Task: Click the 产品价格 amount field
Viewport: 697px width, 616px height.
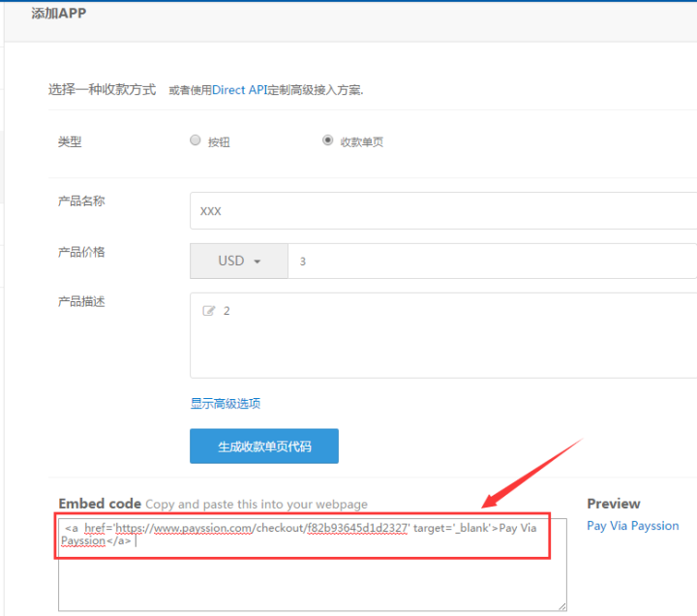Action: (492, 261)
